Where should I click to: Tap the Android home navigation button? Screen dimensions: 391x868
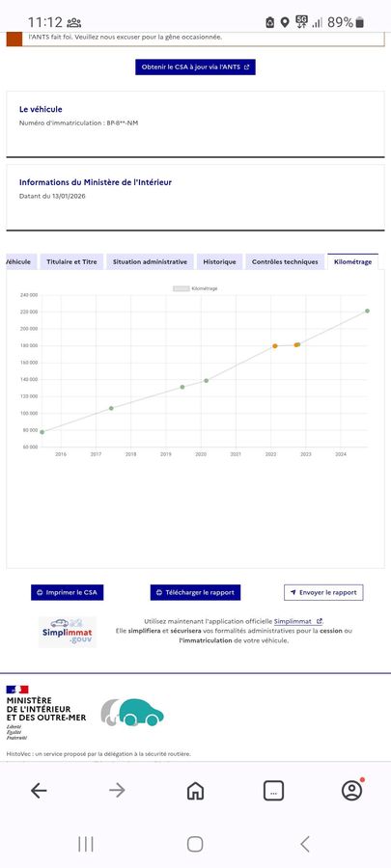click(x=195, y=844)
